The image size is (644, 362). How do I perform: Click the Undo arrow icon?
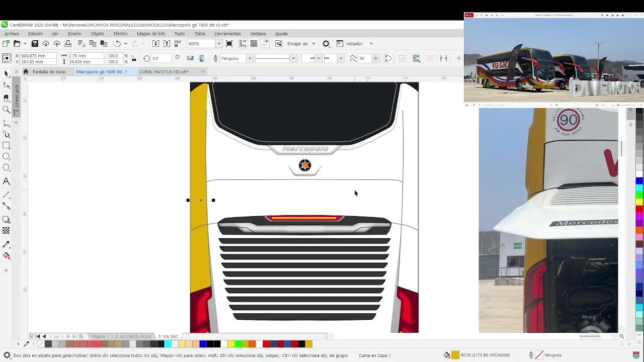coord(117,44)
